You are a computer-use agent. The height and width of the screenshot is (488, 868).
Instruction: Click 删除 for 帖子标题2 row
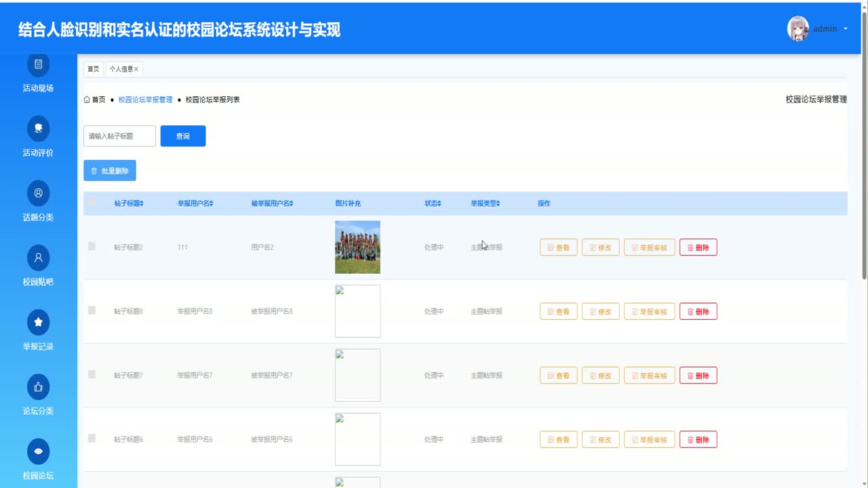click(x=698, y=247)
